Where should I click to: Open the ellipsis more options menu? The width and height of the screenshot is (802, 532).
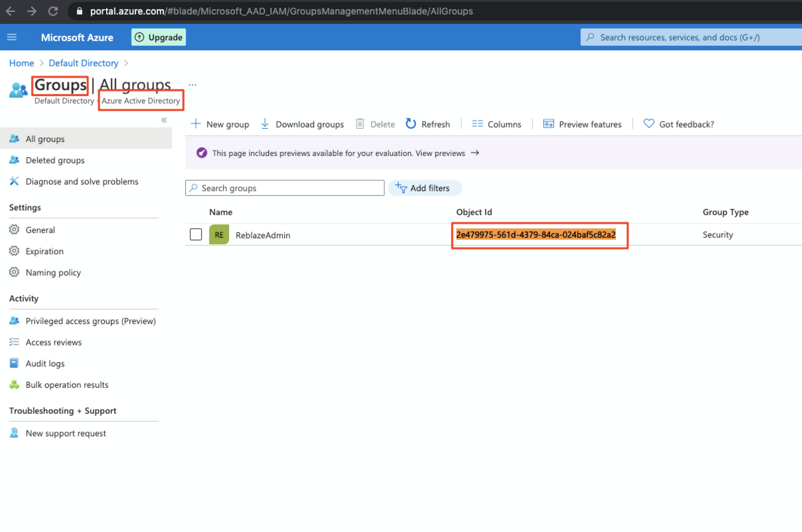click(192, 85)
